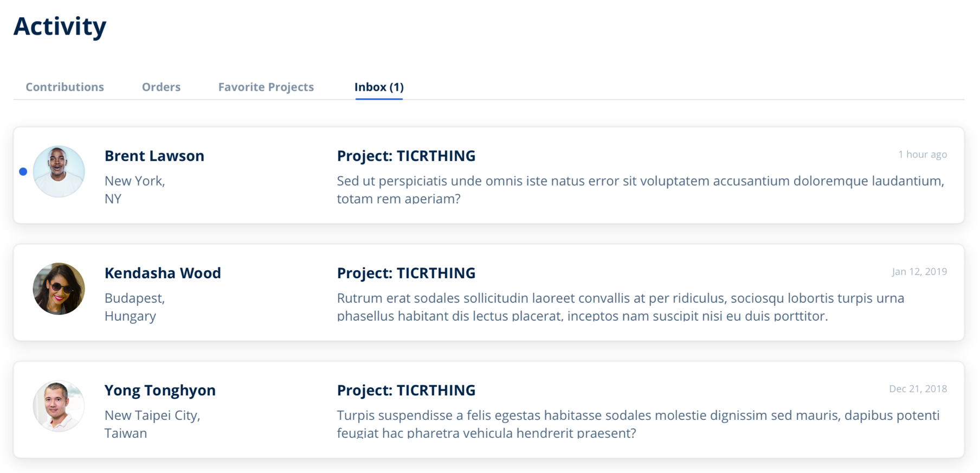Select the Inbox (1) tab
The image size is (980, 473).
tap(379, 87)
